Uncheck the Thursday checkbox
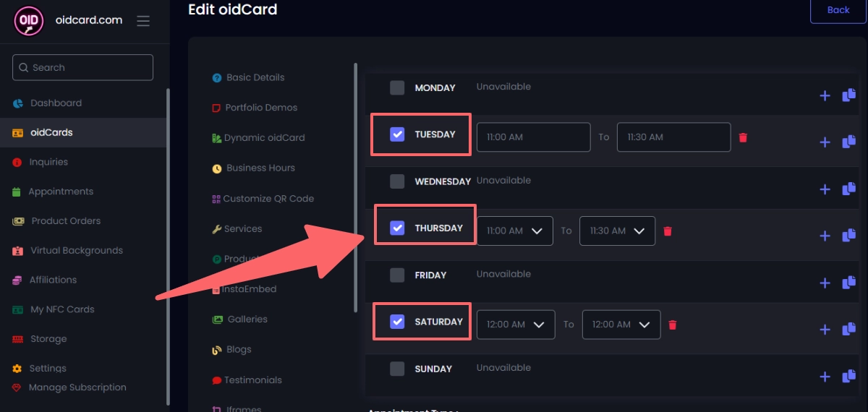The height and width of the screenshot is (412, 868). pyautogui.click(x=397, y=228)
